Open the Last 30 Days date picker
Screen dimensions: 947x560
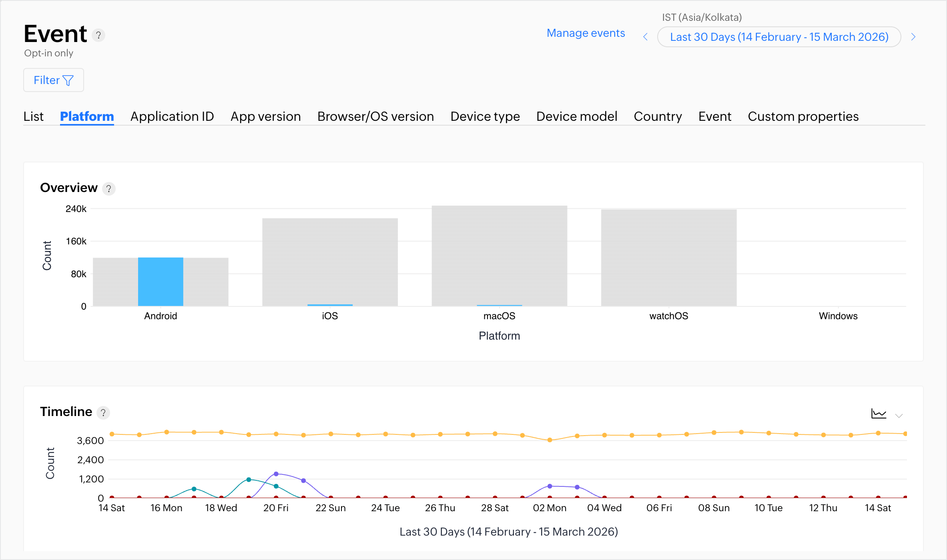(779, 37)
